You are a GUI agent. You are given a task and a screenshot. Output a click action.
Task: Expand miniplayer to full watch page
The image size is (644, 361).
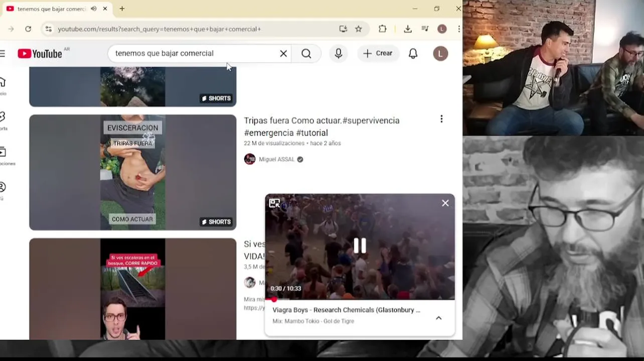coord(274,203)
